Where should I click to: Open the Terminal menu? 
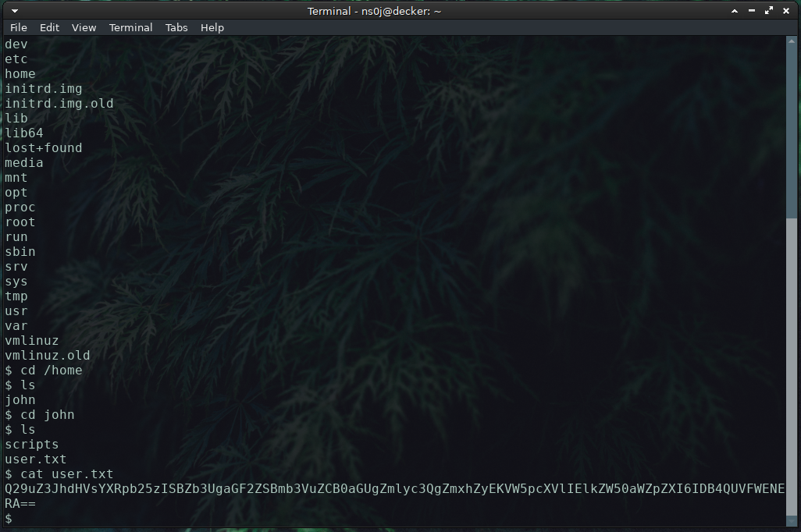click(x=131, y=27)
